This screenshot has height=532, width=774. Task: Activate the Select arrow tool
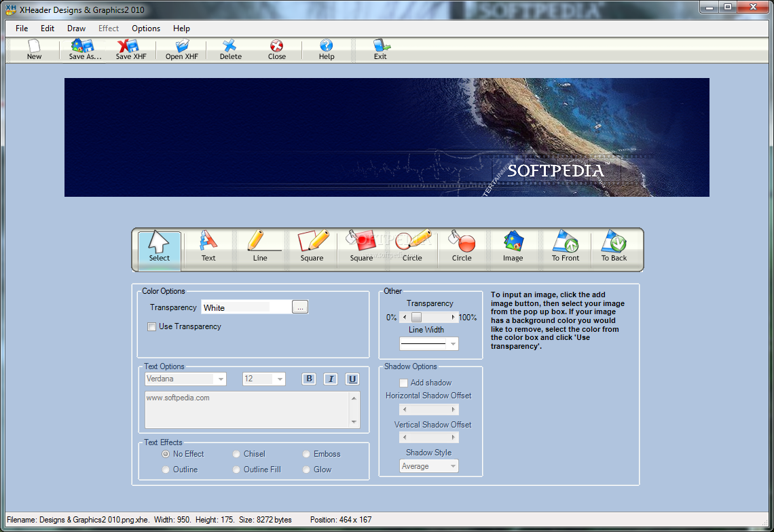point(160,250)
